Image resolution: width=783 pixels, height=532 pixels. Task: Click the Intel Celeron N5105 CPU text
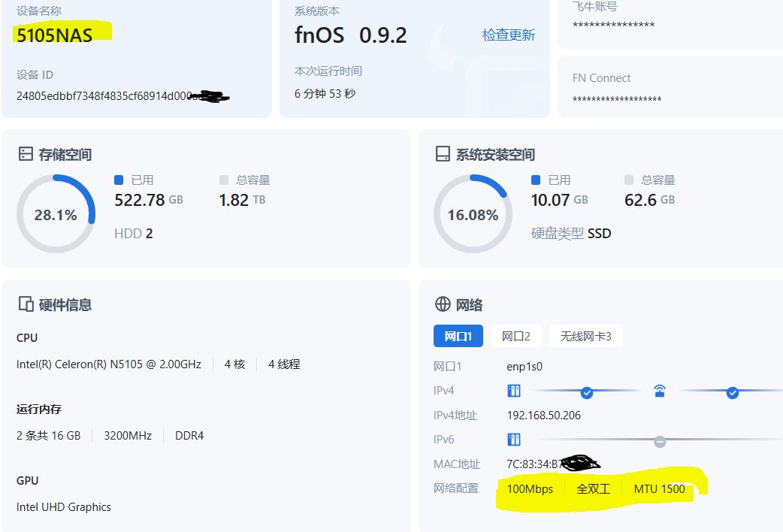click(x=109, y=364)
